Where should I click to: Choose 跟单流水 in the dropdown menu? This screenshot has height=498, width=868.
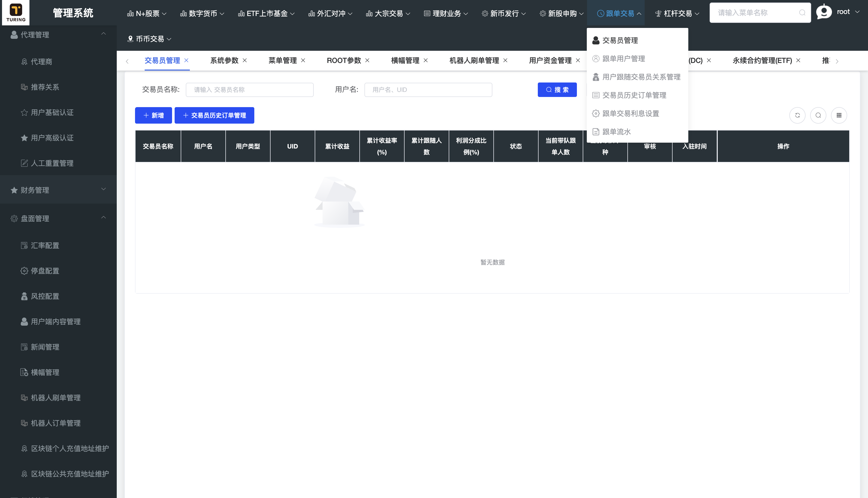pyautogui.click(x=616, y=131)
